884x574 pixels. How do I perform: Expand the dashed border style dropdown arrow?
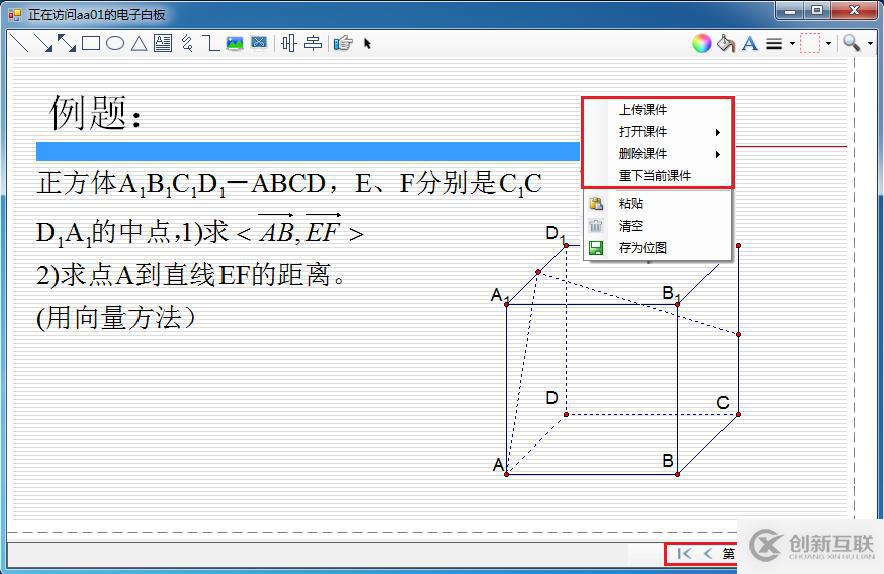click(x=828, y=43)
